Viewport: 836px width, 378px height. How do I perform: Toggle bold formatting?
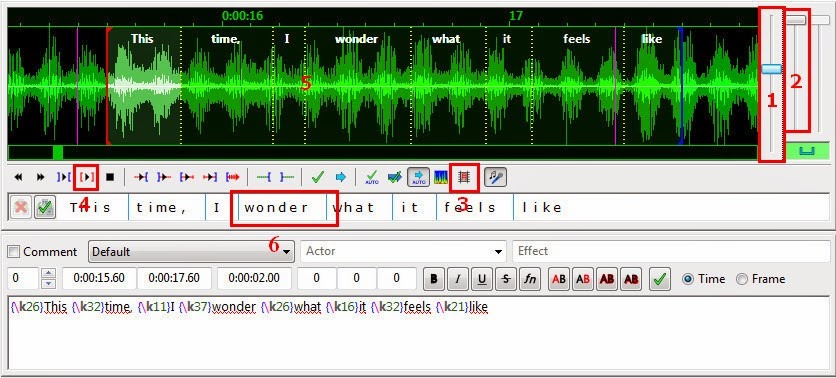434,279
